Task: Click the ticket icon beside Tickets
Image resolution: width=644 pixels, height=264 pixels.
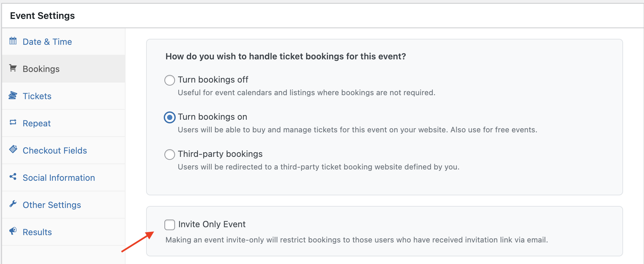Action: (x=13, y=96)
